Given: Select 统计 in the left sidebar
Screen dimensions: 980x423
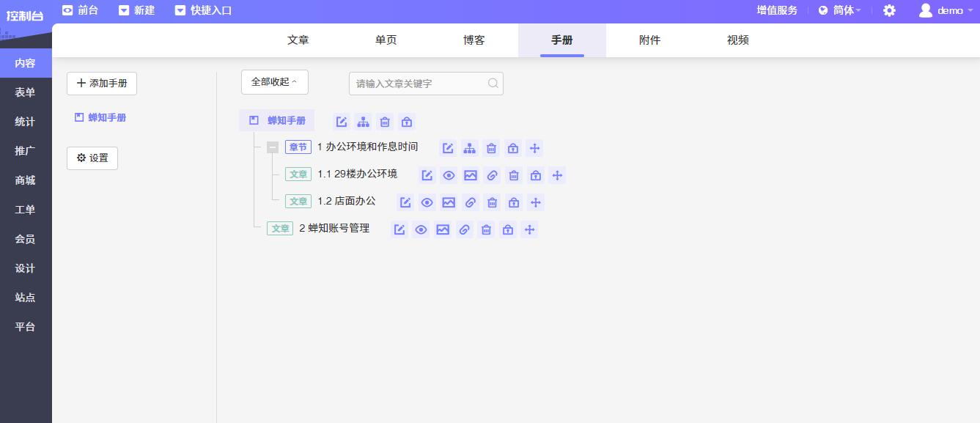Looking at the screenshot, I should point(25,122).
